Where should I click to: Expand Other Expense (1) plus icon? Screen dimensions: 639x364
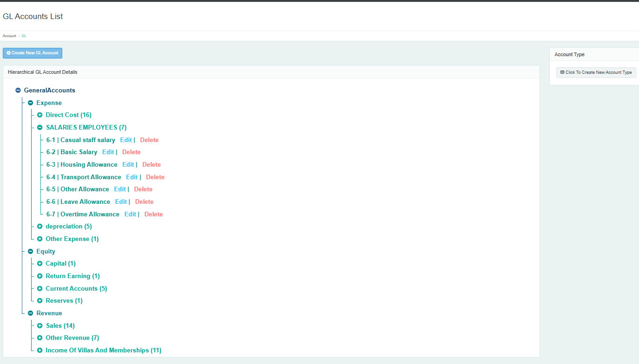[x=40, y=239]
